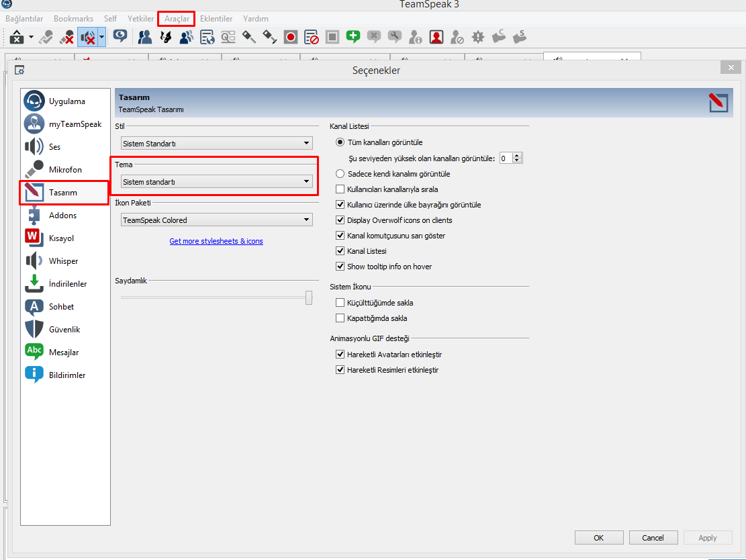Select the Kısayol settings category
This screenshot has width=746, height=560.
click(65, 238)
